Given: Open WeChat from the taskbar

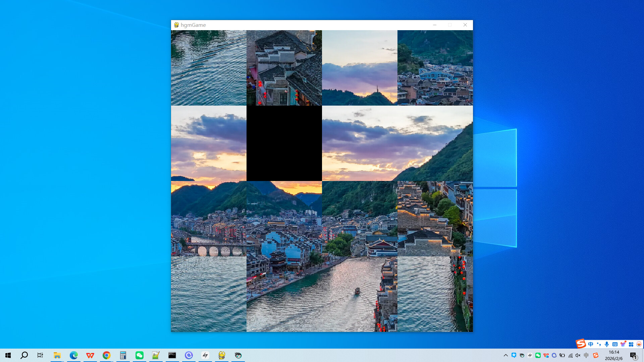Looking at the screenshot, I should [x=139, y=356].
